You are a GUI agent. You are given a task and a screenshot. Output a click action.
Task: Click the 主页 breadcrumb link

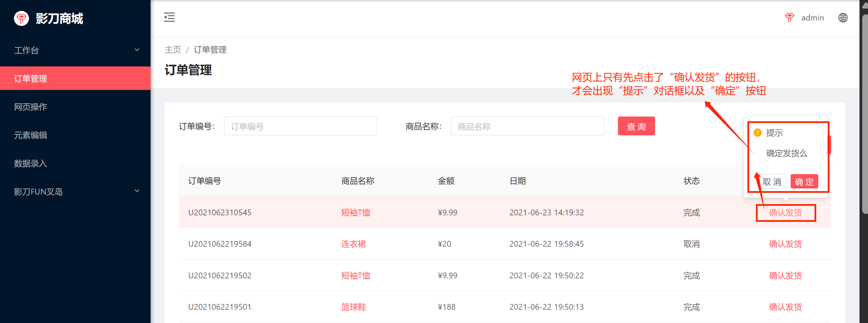173,50
